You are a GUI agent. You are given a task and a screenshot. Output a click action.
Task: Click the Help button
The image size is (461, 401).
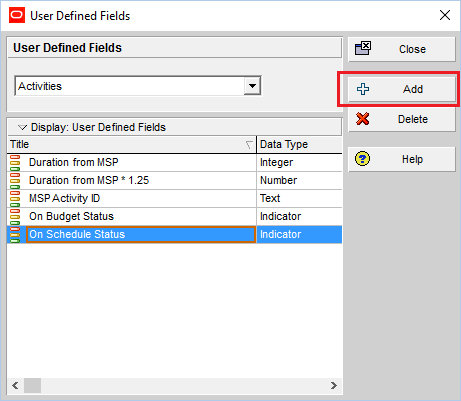[x=402, y=159]
